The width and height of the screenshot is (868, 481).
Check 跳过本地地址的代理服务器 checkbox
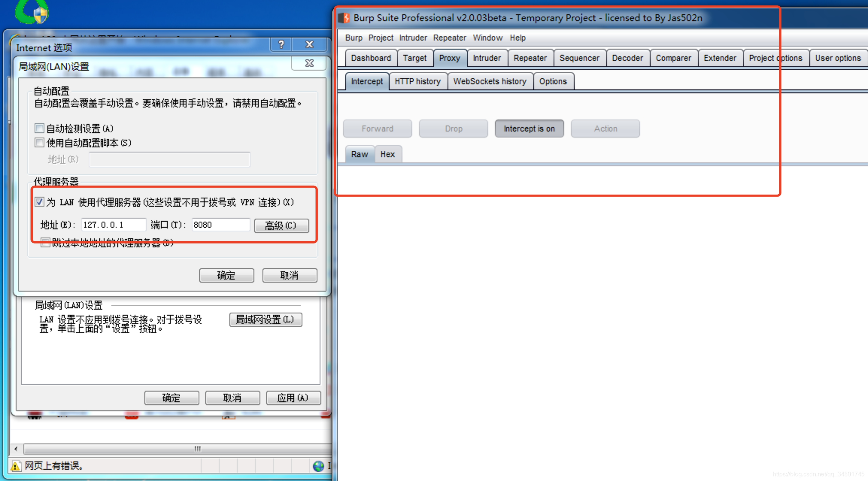(45, 242)
